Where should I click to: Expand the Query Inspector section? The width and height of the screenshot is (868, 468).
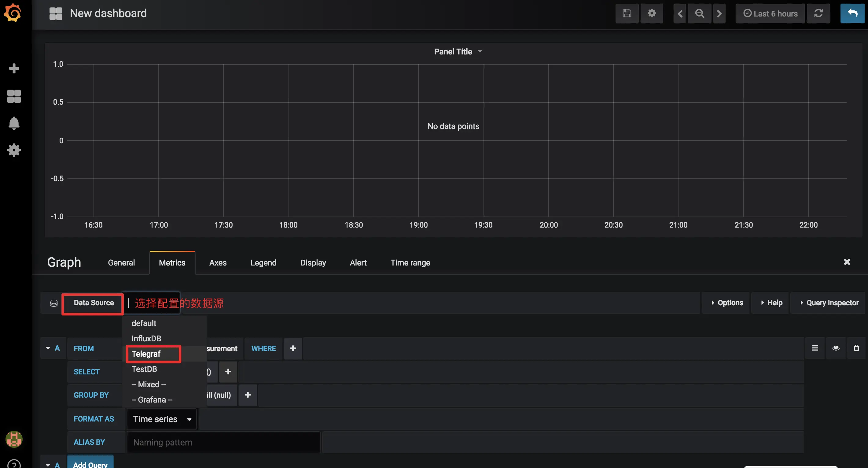829,303
